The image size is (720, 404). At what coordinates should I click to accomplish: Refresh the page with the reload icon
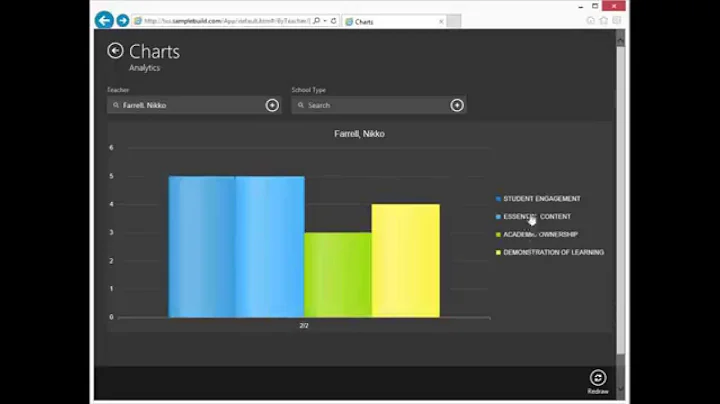[x=334, y=21]
